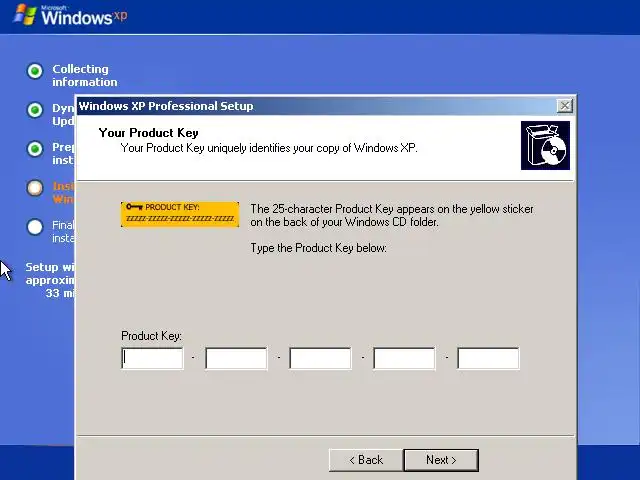Focus the first Product Key field

coord(152,358)
